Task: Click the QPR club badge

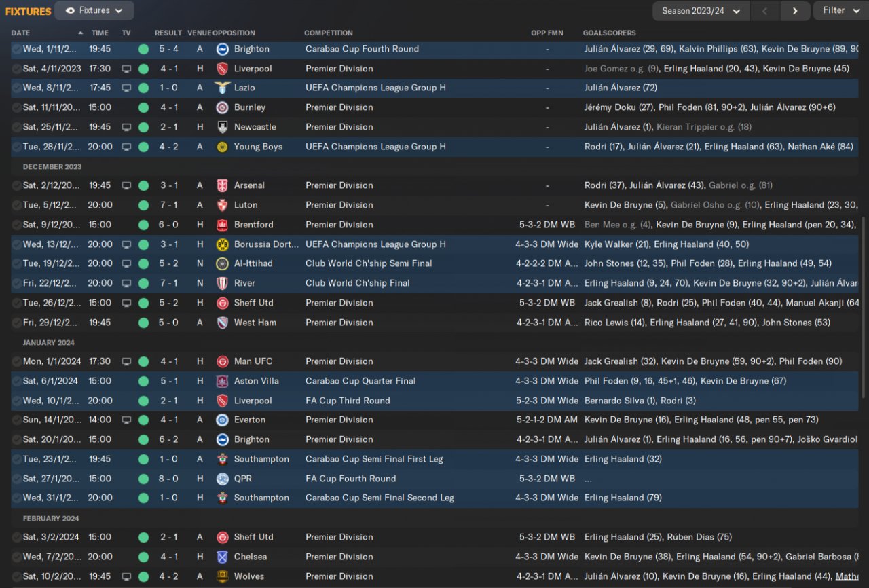Action: pos(222,479)
